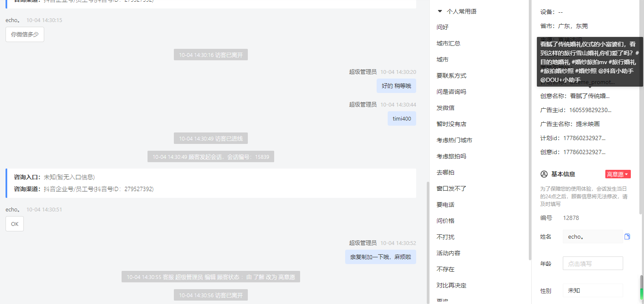Click the 姓名 field containing echo。

[x=593, y=236]
